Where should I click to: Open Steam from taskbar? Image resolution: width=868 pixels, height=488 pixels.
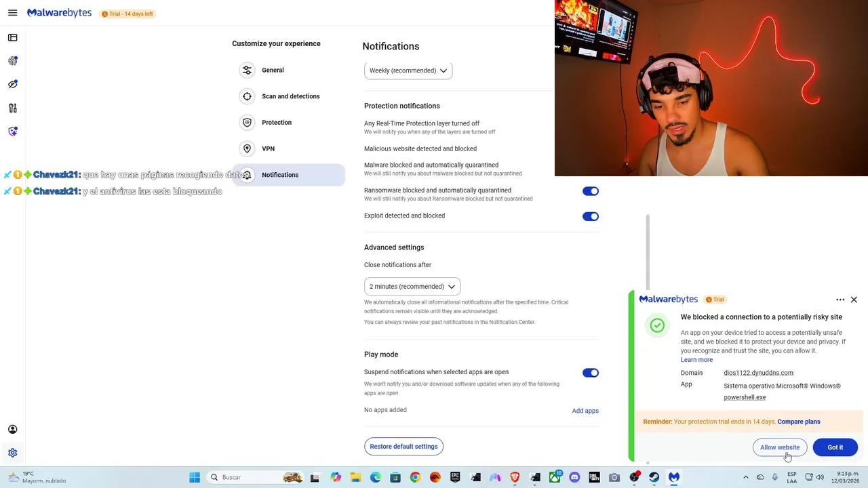pyautogui.click(x=654, y=477)
